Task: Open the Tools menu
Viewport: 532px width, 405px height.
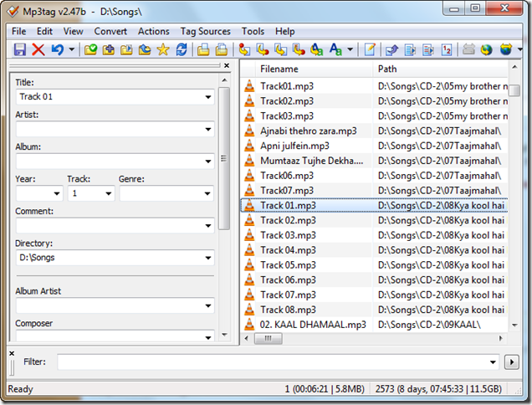Action: (x=253, y=31)
